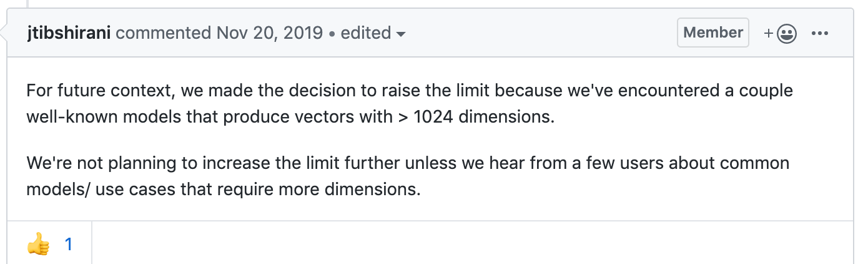Click the plus sign beside the smiley
The height and width of the screenshot is (264, 868).
click(x=769, y=34)
